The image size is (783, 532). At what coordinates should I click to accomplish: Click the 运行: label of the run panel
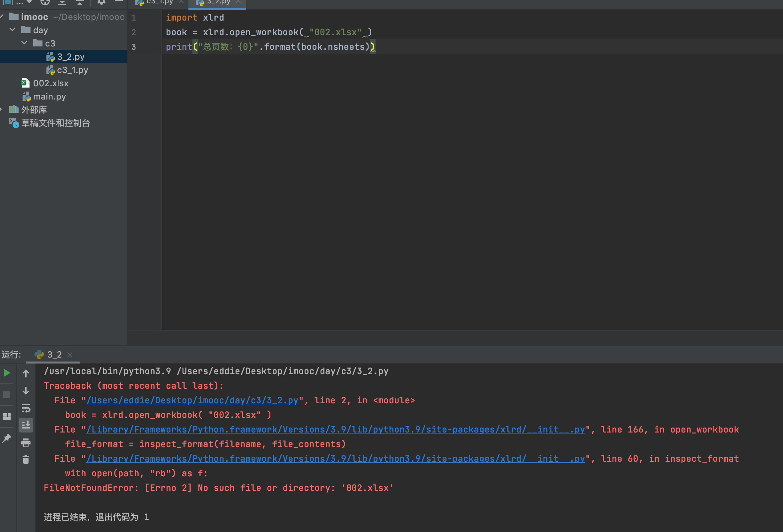point(11,355)
